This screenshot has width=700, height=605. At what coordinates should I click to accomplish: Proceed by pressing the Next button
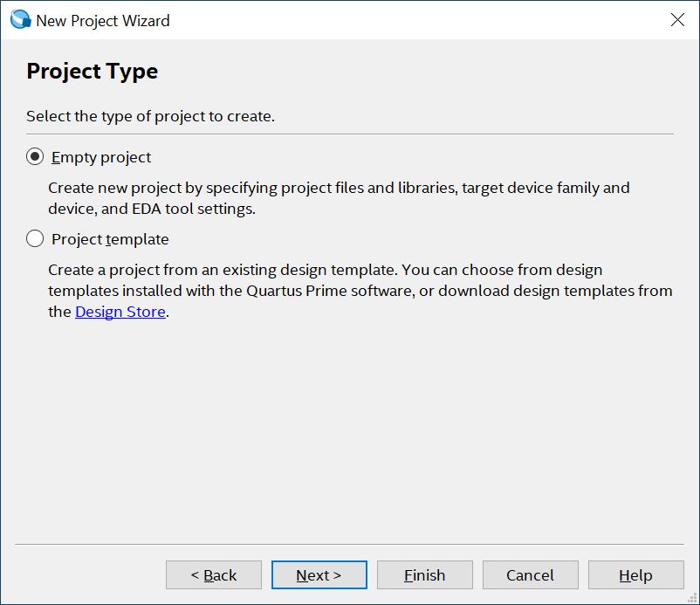(319, 575)
